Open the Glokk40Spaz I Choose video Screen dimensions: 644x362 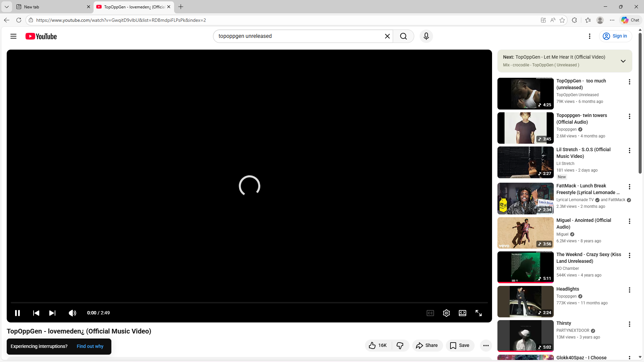581,358
